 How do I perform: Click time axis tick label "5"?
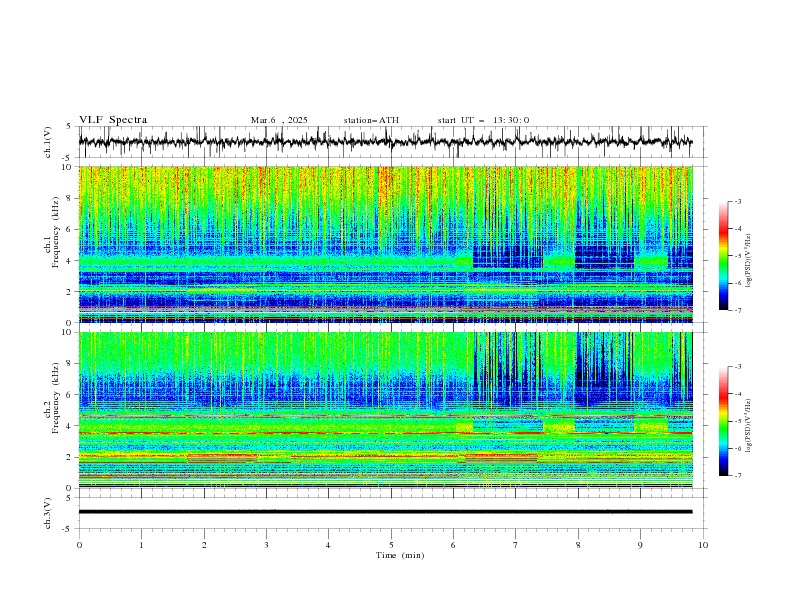(391, 545)
